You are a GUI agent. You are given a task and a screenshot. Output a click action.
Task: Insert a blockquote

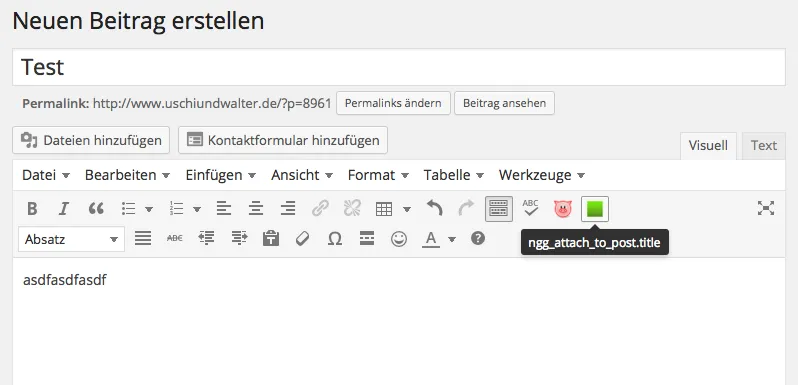(x=96, y=208)
